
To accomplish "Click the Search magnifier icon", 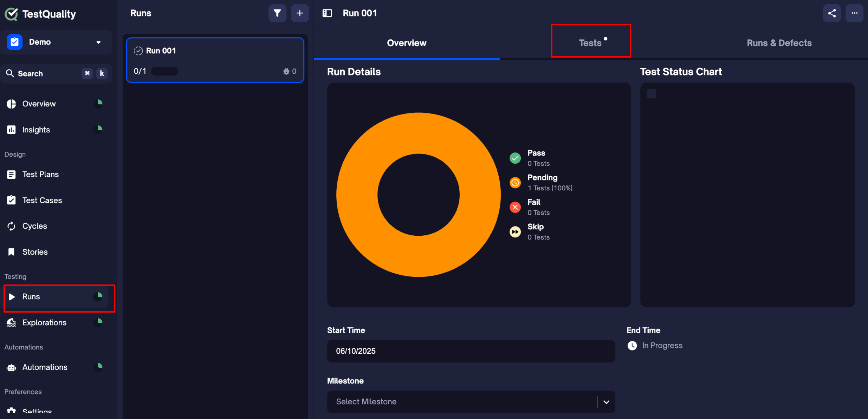I will 10,73.
